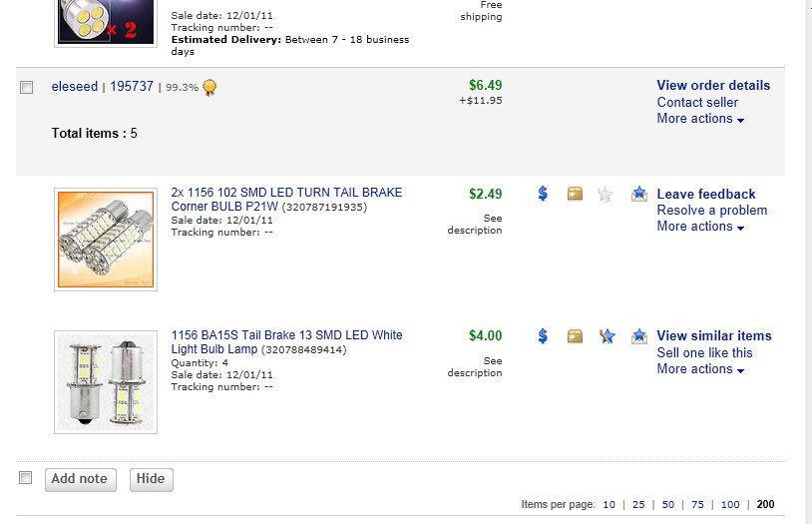Click the shipped box icon for $4.00 item
The width and height of the screenshot is (812, 524).
click(x=575, y=336)
